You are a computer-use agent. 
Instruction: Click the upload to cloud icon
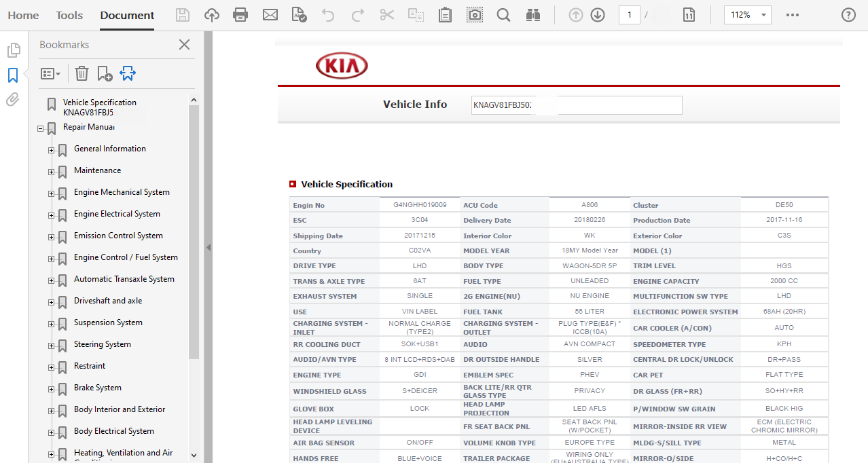click(x=212, y=15)
